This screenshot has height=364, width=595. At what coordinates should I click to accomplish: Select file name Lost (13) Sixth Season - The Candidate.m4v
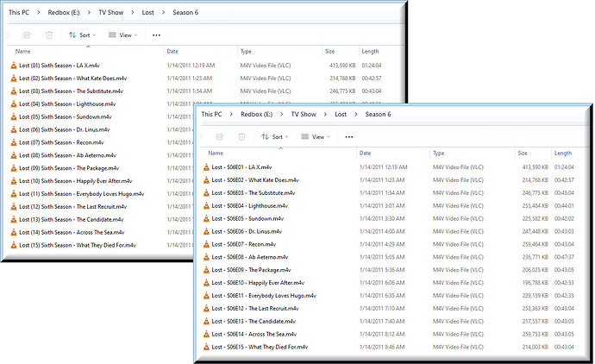(x=72, y=219)
